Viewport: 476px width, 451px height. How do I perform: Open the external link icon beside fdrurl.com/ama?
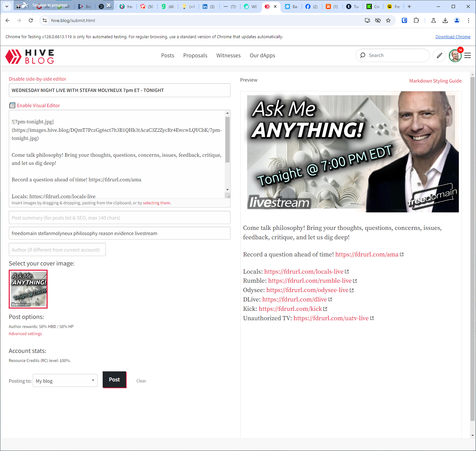[402, 254]
